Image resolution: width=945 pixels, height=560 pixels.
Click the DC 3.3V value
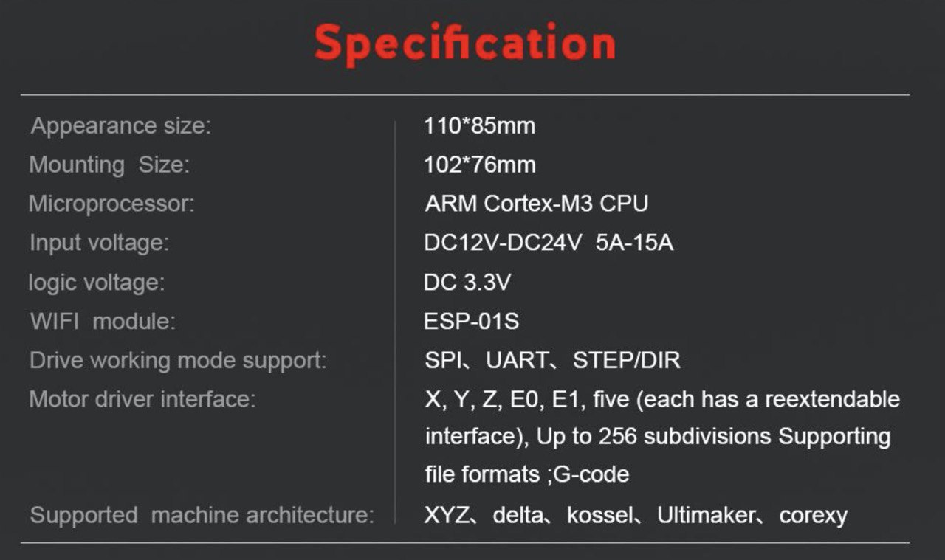[x=467, y=282]
